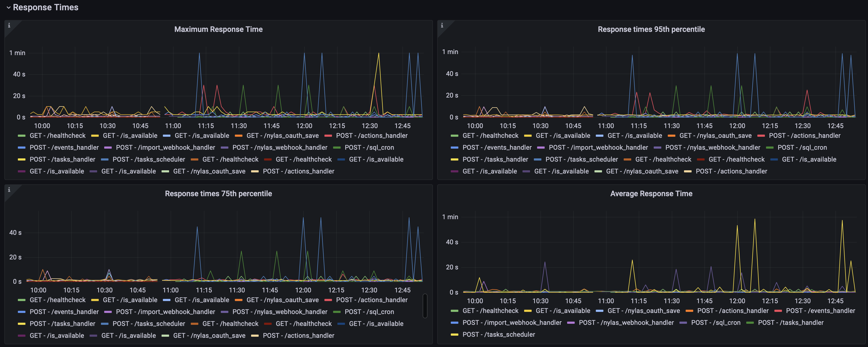Screen dimensions: 868x347
Task: Toggle POST - /nylas_webhook_handler in Maximum Response Time legend
Action: tap(280, 147)
